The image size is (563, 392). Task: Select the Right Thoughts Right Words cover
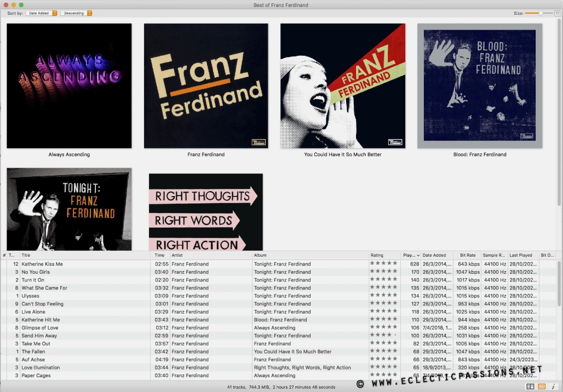pyautogui.click(x=206, y=212)
